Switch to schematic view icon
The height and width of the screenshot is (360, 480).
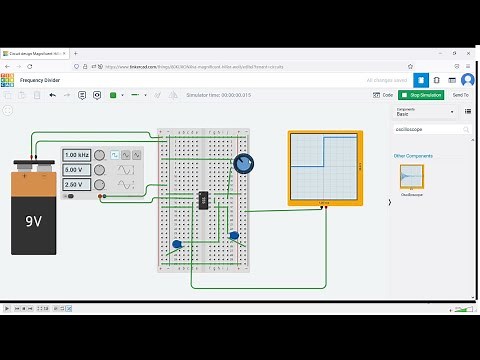click(x=436, y=80)
